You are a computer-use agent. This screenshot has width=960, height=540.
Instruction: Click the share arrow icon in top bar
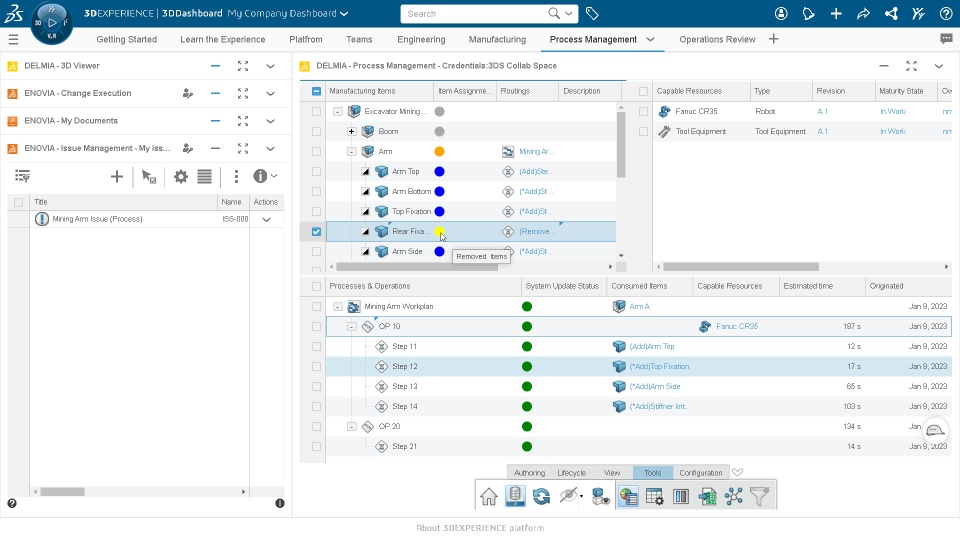click(863, 13)
